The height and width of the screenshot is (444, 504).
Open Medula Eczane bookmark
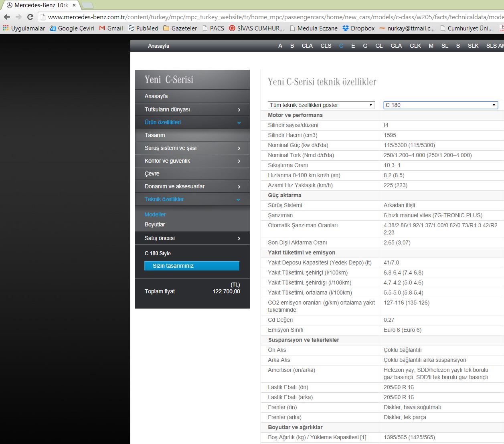click(x=314, y=28)
